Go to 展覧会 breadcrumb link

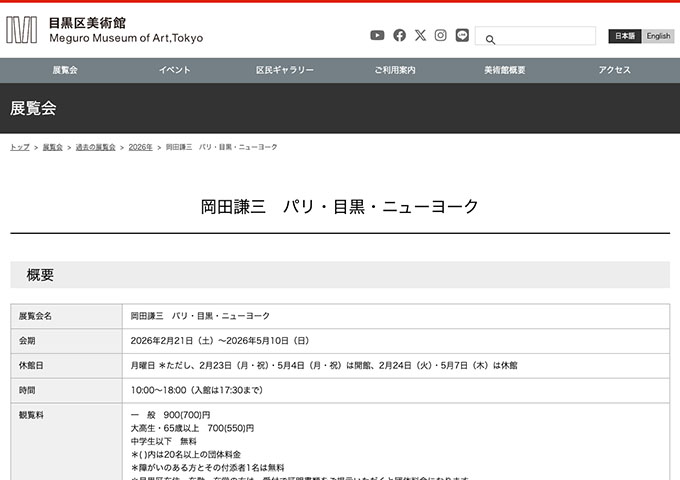(x=53, y=147)
